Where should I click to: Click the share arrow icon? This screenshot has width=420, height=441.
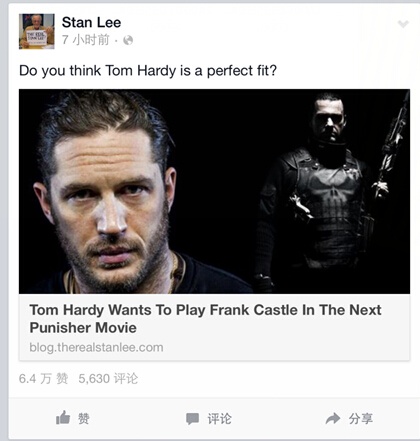[333, 418]
